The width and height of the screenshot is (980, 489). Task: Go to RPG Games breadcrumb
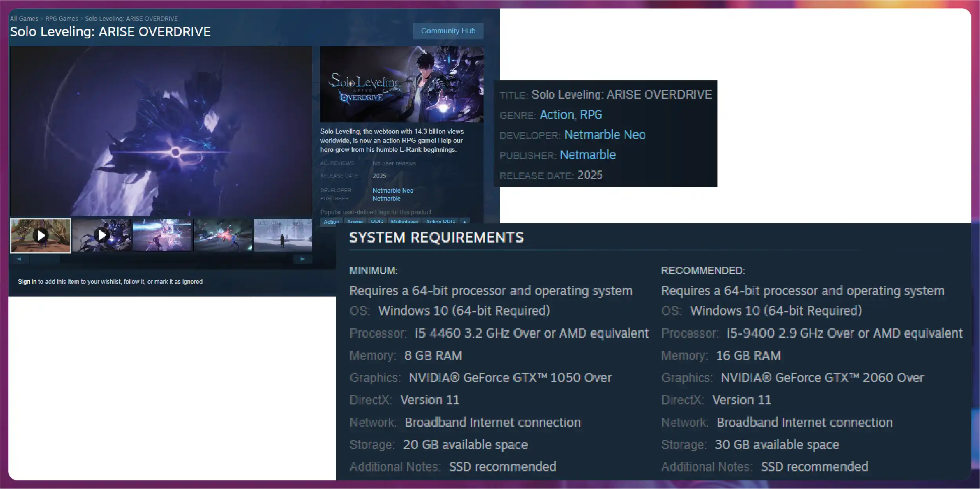(x=62, y=18)
